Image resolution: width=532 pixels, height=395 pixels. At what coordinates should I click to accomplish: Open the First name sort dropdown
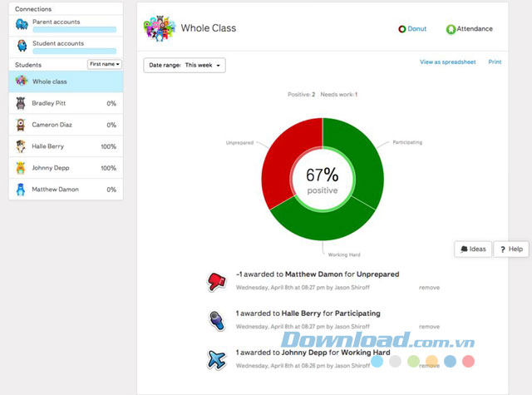click(105, 64)
